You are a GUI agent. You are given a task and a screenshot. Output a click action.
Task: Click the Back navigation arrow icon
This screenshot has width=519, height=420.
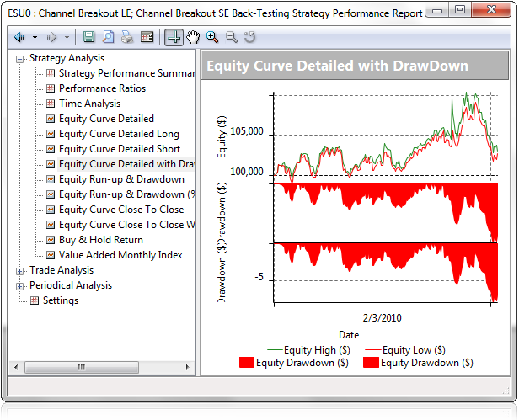click(19, 37)
